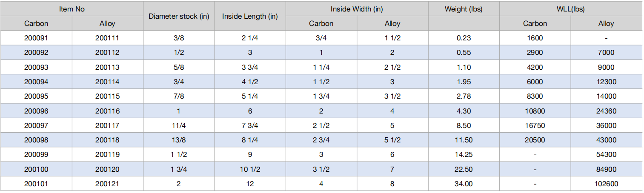The image size is (644, 193).
Task: Click alloy item number 200118
Action: coord(107,140)
